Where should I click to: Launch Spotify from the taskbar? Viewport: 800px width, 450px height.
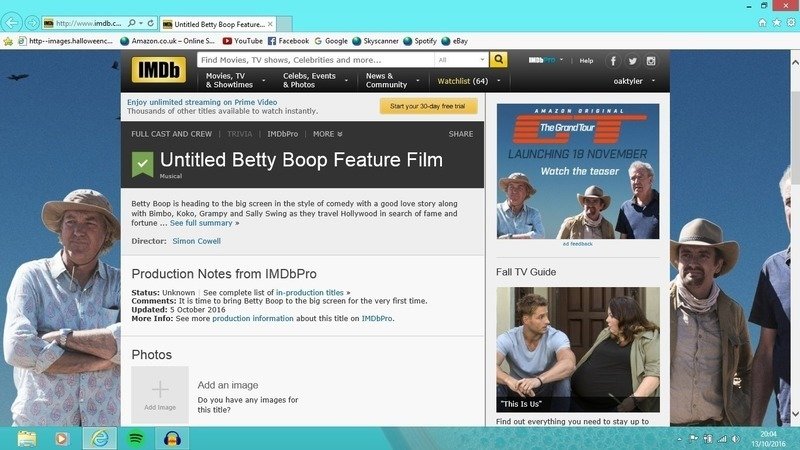pos(136,438)
